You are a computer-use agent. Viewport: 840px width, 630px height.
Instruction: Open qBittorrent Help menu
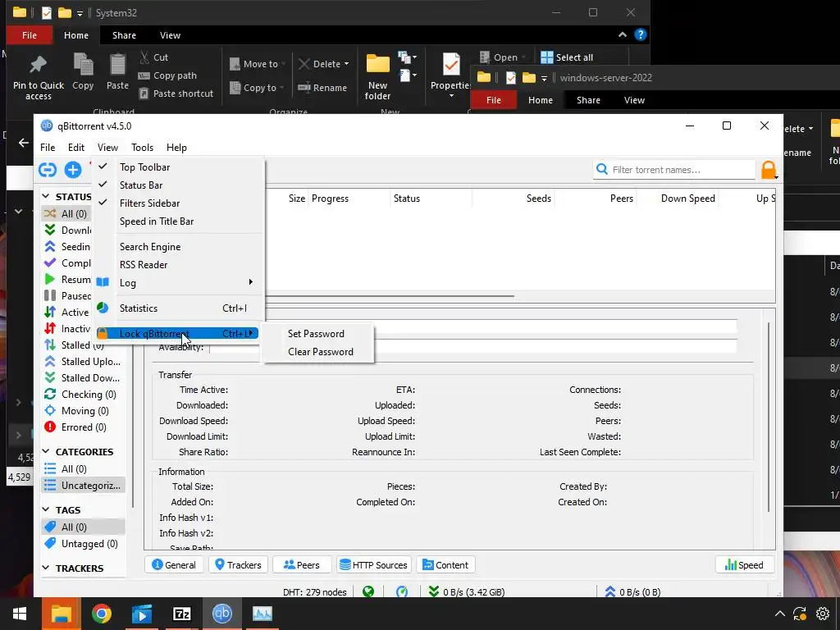(x=176, y=148)
